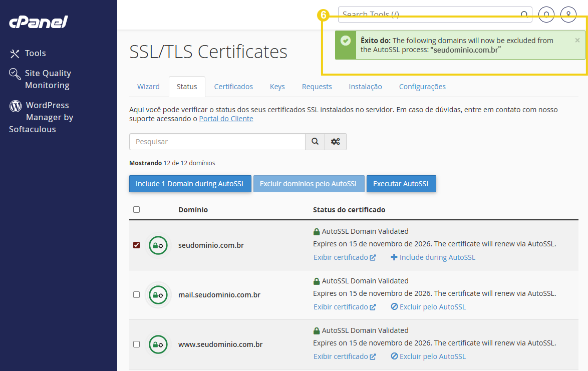The image size is (588, 371).
Task: Open WordPress Manager by Softaculous
Action: tap(41, 117)
